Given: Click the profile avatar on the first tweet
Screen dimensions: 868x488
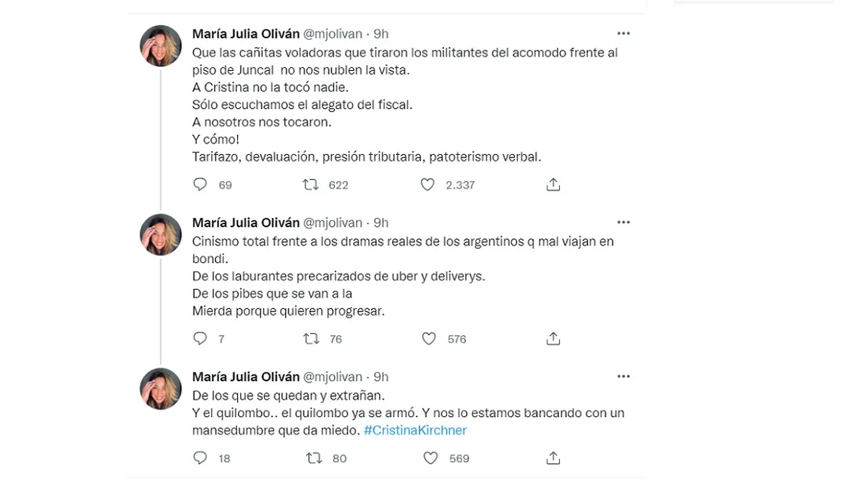Looking at the screenshot, I should click(x=161, y=46).
